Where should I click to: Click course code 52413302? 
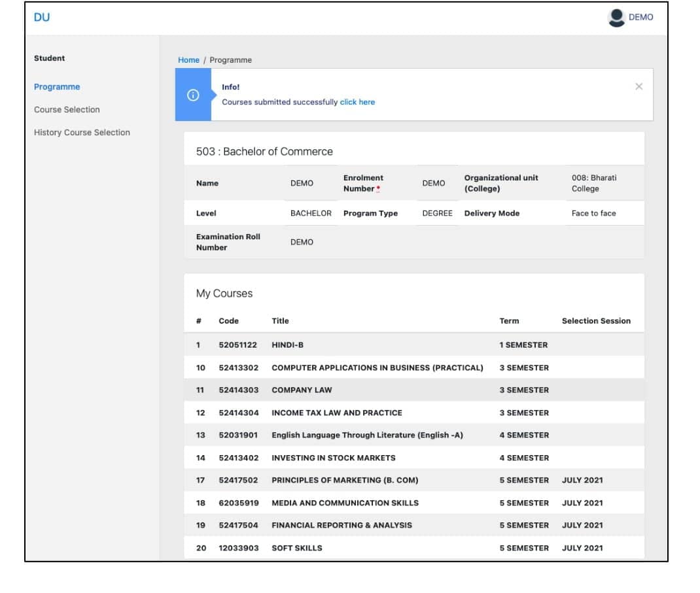click(x=239, y=368)
